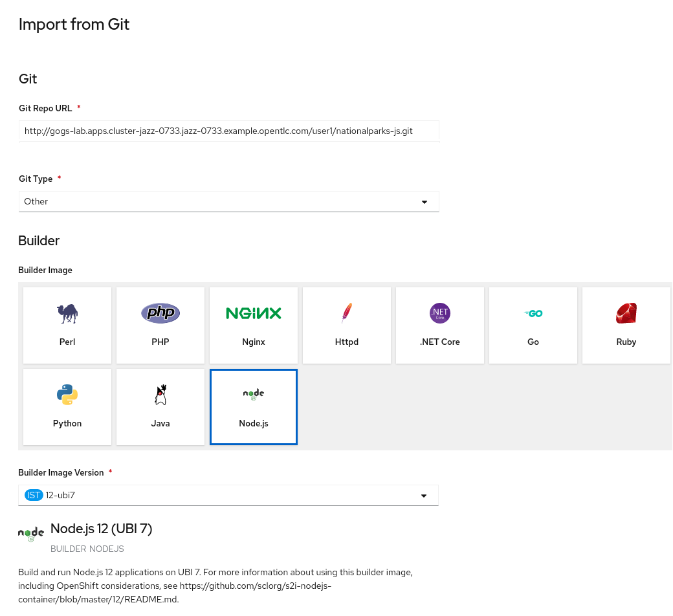Image resolution: width=673 pixels, height=616 pixels.
Task: Choose the PHP builder image logo
Action: (x=160, y=314)
